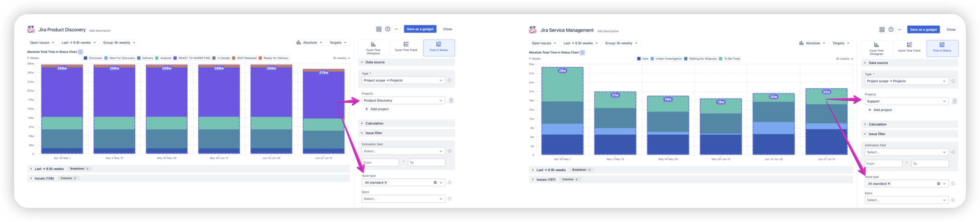Toggle the Waiting for Atlassian legend series
Viewport: 980px width, 222px height.
pos(701,59)
